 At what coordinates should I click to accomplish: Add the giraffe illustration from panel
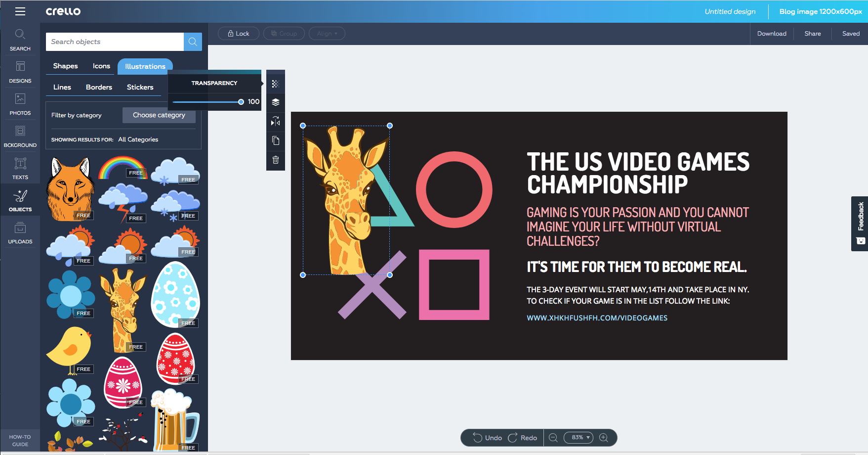(x=123, y=311)
